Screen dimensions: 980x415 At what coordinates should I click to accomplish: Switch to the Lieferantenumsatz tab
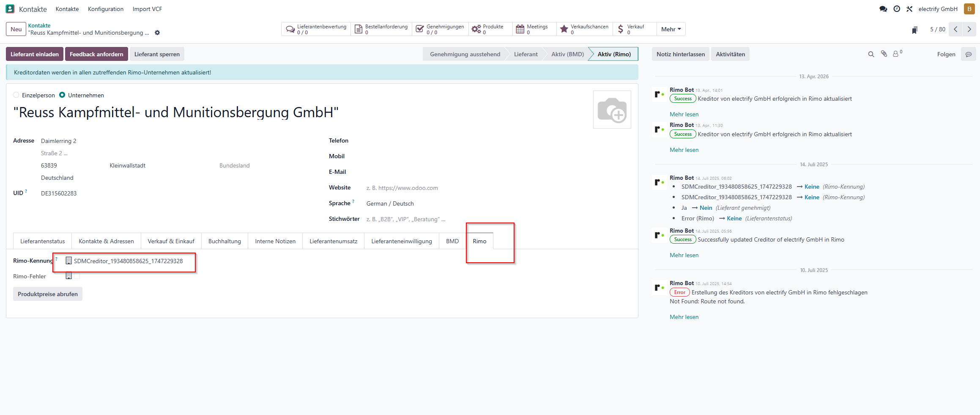click(334, 241)
